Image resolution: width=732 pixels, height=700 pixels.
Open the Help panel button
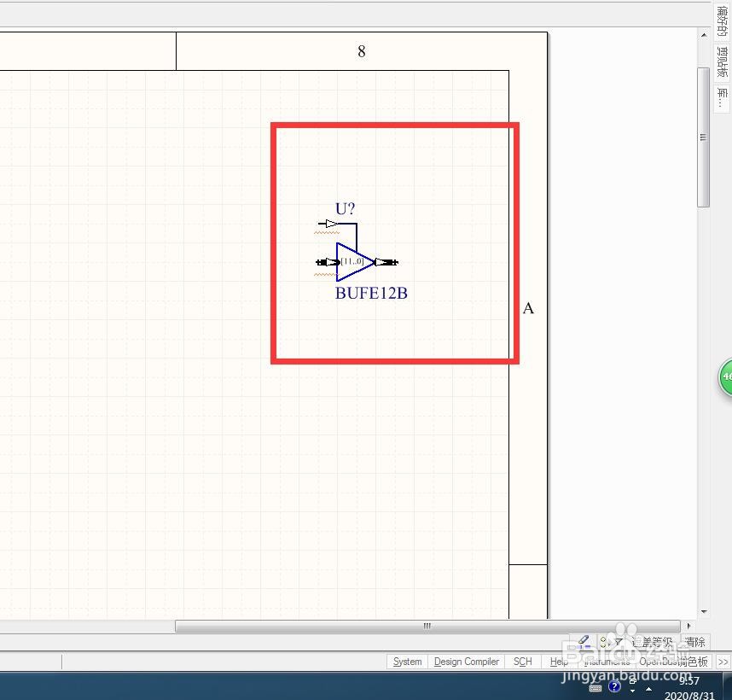(559, 662)
